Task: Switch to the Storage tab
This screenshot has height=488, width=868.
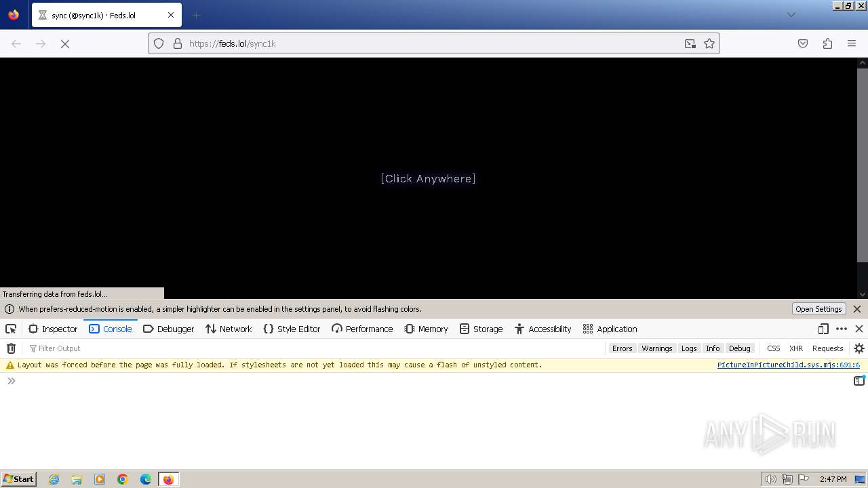Action: (481, 329)
